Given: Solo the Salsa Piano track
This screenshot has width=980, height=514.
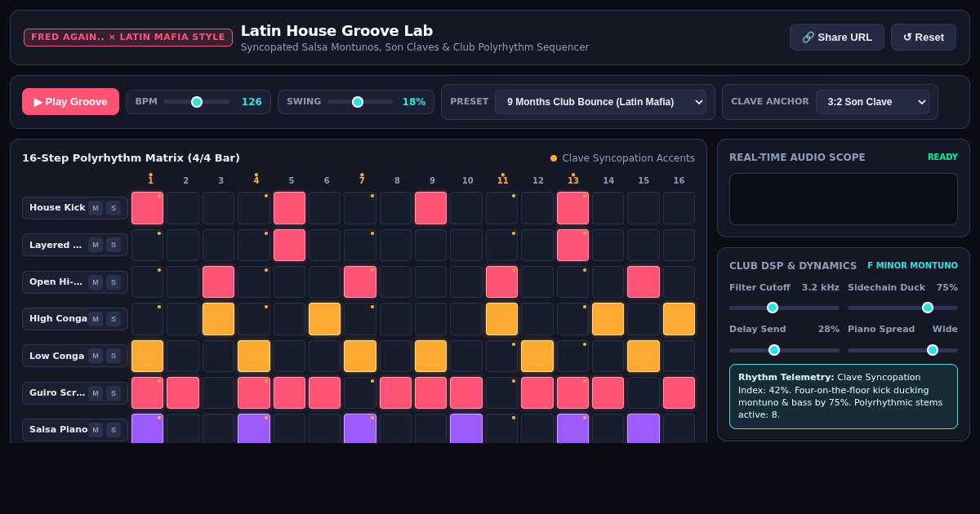Looking at the screenshot, I should pyautogui.click(x=114, y=430).
